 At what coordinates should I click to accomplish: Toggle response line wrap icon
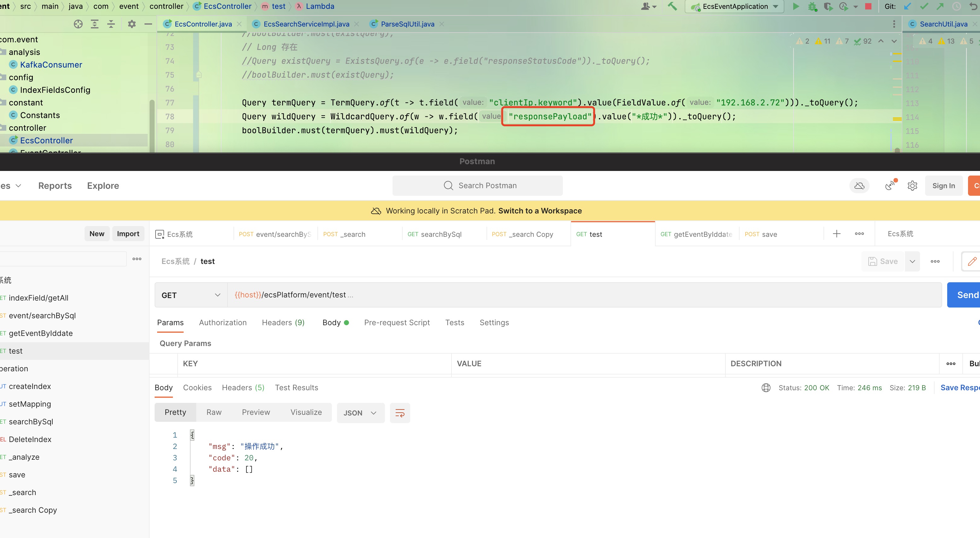[x=400, y=413]
